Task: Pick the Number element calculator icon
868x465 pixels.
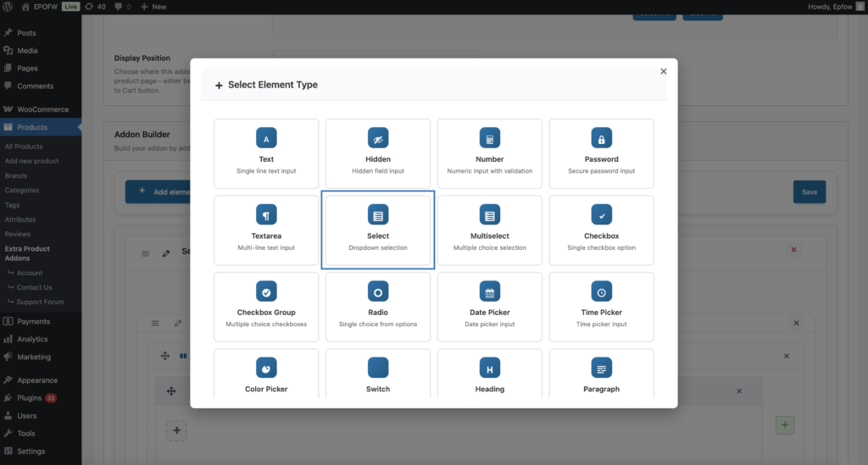Action: (490, 138)
